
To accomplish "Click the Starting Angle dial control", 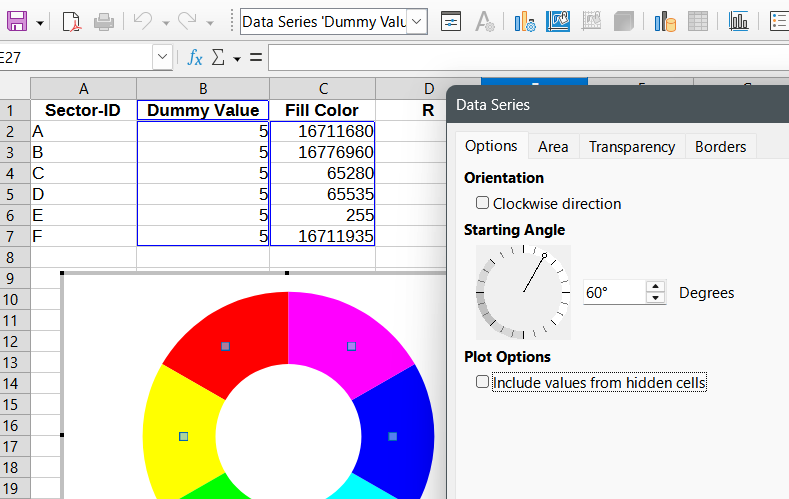I will coord(523,292).
